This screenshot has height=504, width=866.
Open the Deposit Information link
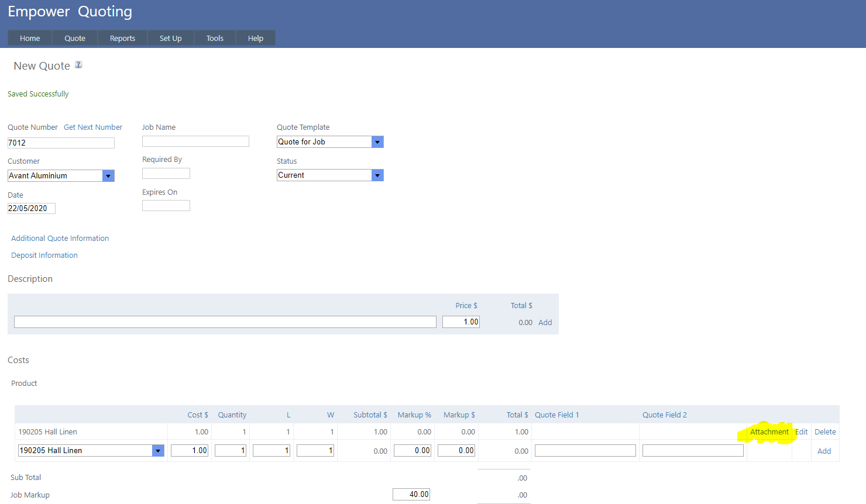(x=44, y=256)
